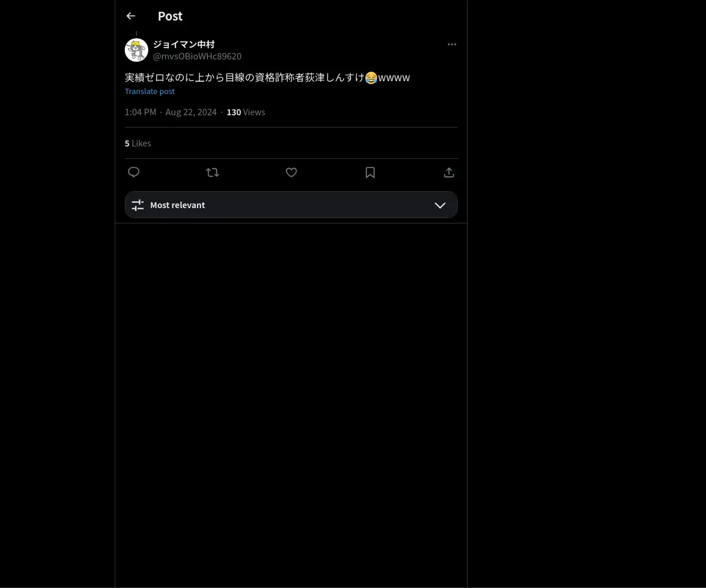Like the post with the heart icon
The image size is (706, 588).
[291, 172]
